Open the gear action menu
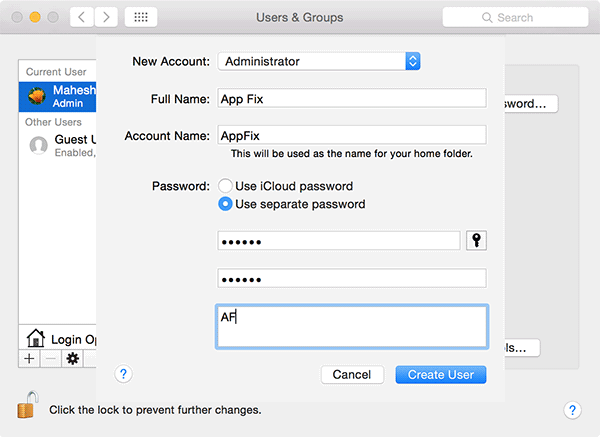This screenshot has height=437, width=600. (x=72, y=358)
